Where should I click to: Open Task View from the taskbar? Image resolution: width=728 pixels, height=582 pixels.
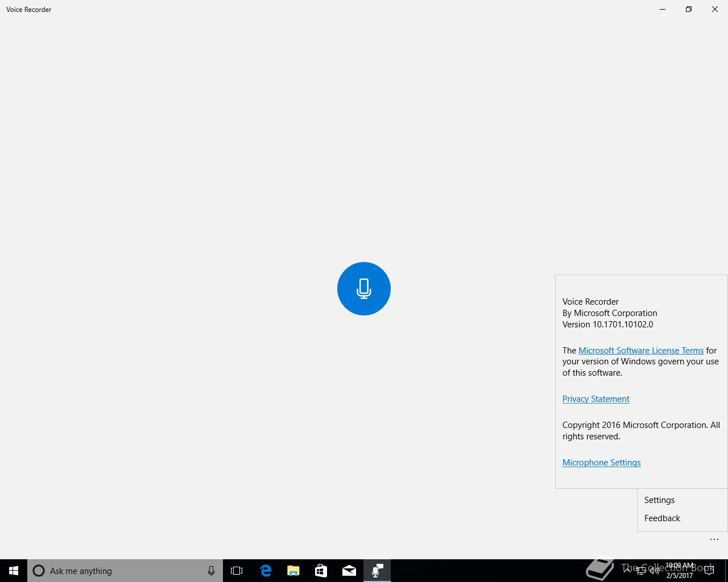237,571
